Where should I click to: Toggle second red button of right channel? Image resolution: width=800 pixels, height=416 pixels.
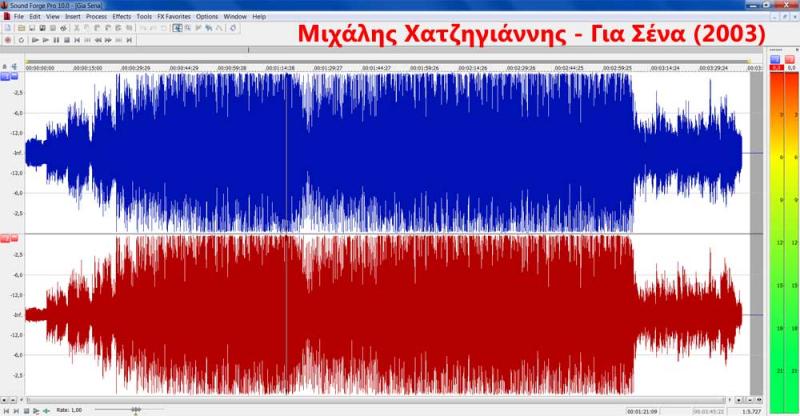click(14, 238)
